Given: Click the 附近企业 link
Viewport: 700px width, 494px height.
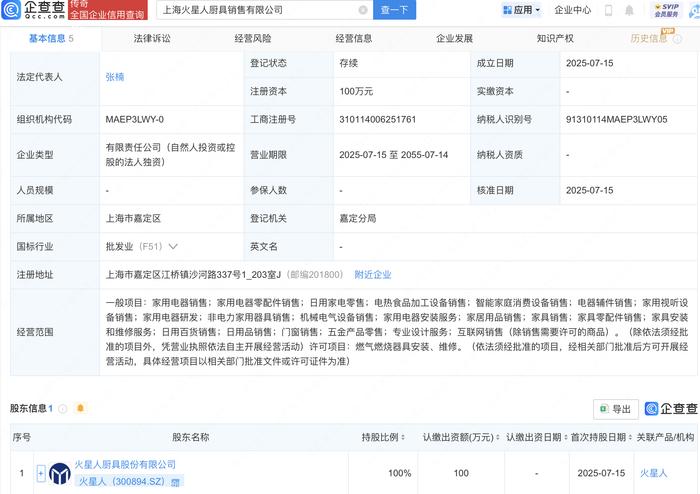Looking at the screenshot, I should pyautogui.click(x=372, y=274).
